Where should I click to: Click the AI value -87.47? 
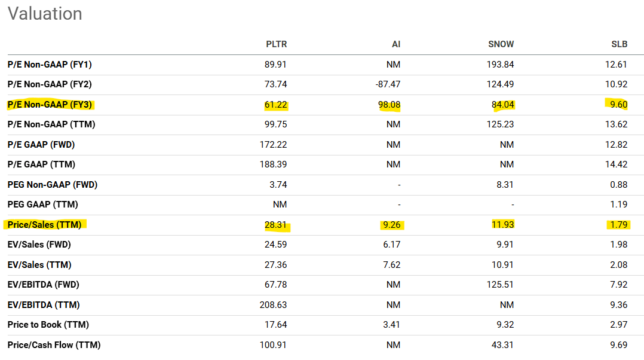pos(388,84)
